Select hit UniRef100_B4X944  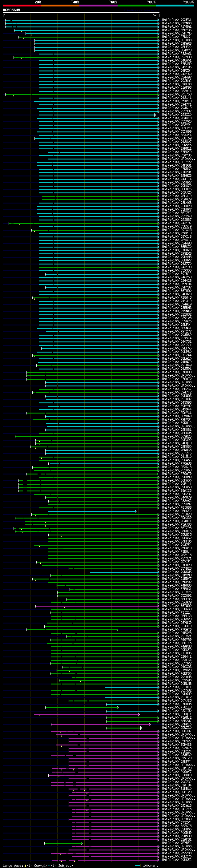[177, 410]
